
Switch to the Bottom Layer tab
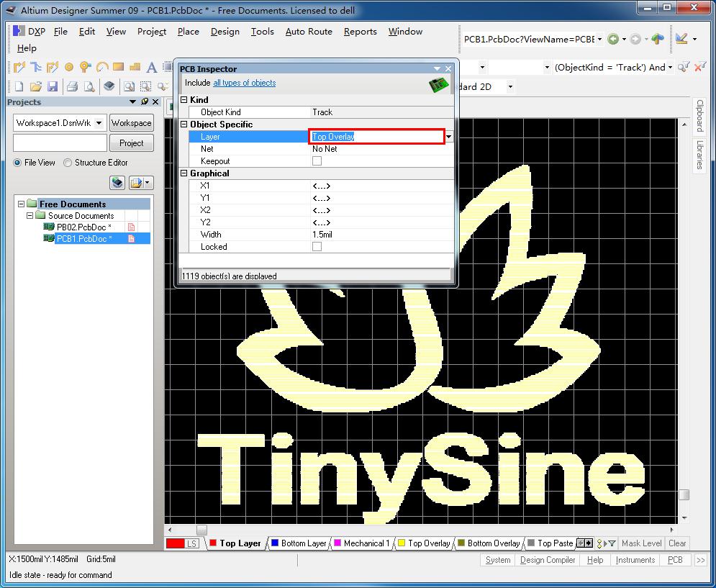299,543
